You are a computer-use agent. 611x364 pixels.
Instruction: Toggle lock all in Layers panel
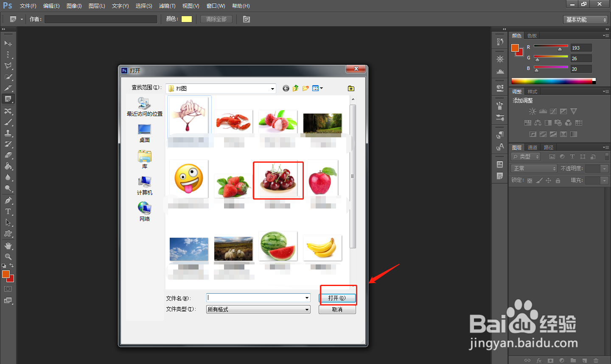click(558, 181)
